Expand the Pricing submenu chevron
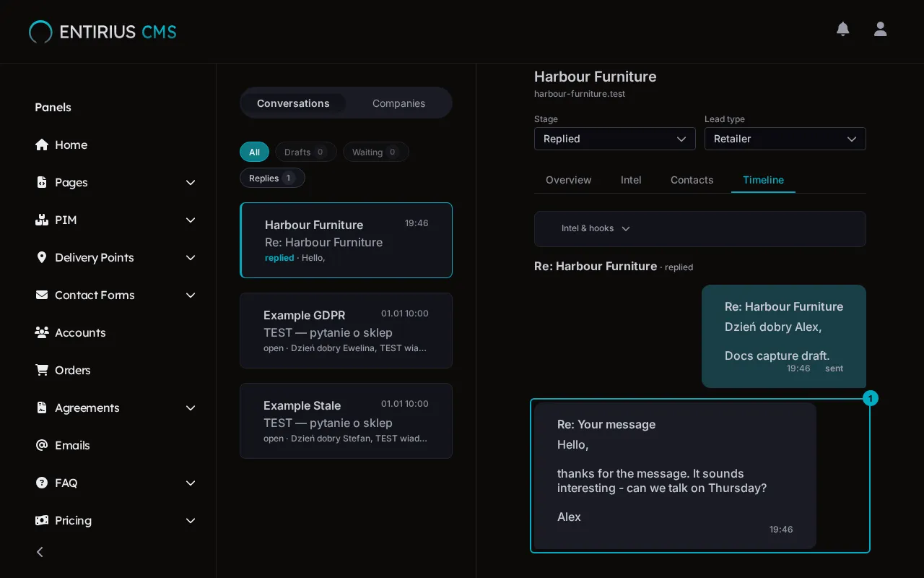 pos(191,521)
